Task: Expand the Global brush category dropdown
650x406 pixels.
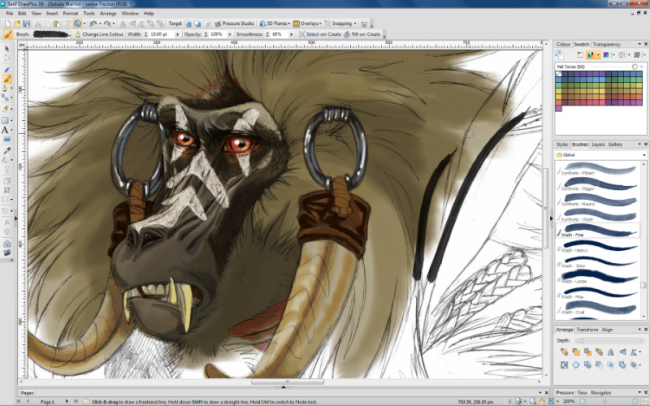Action: coord(643,155)
